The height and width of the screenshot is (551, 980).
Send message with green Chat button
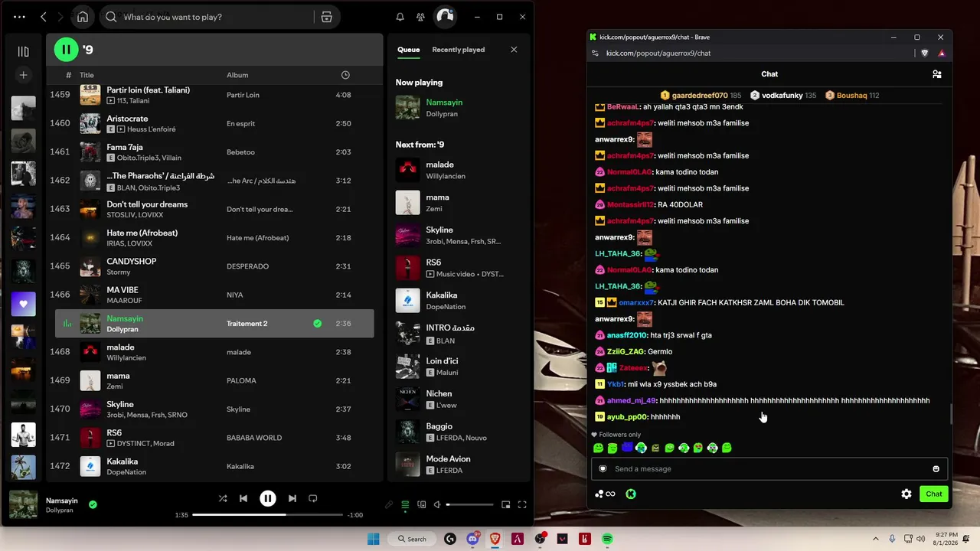pos(934,494)
